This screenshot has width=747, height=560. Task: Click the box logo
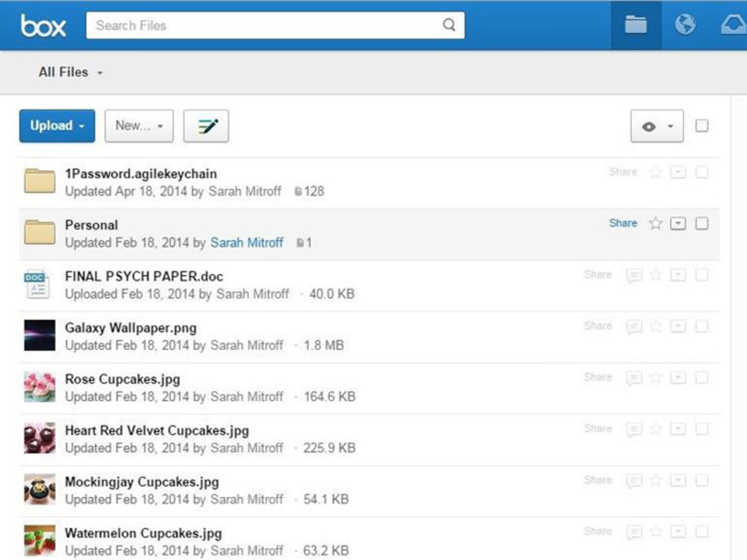click(x=43, y=26)
